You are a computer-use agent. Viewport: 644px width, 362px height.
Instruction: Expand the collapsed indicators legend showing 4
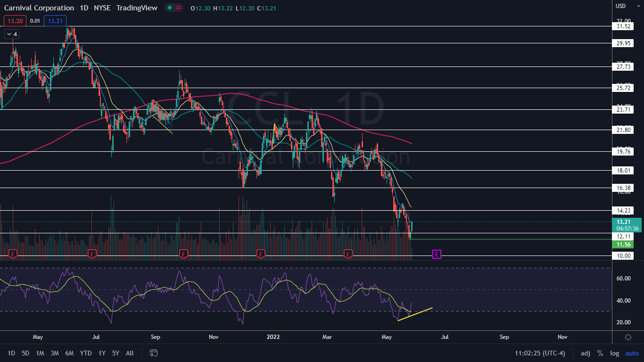[x=11, y=34]
